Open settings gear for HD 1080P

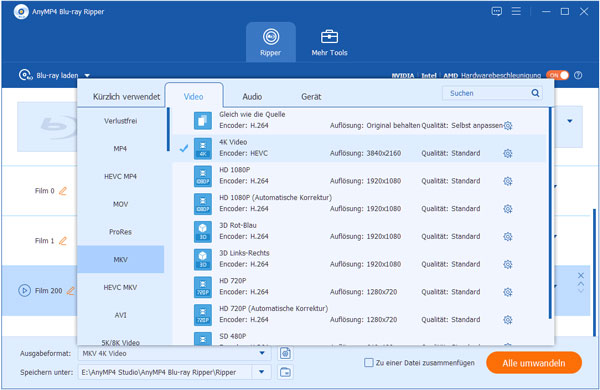click(508, 181)
